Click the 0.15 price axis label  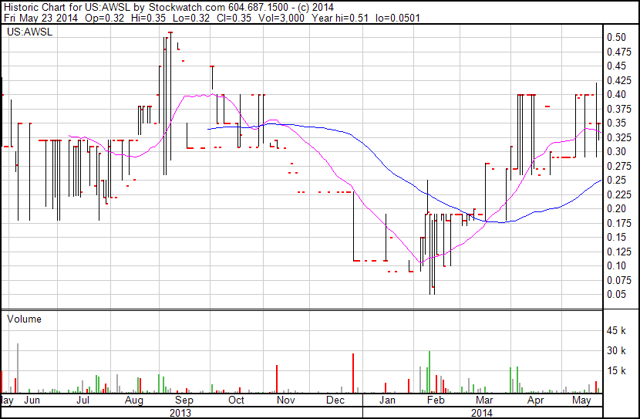[x=616, y=237]
